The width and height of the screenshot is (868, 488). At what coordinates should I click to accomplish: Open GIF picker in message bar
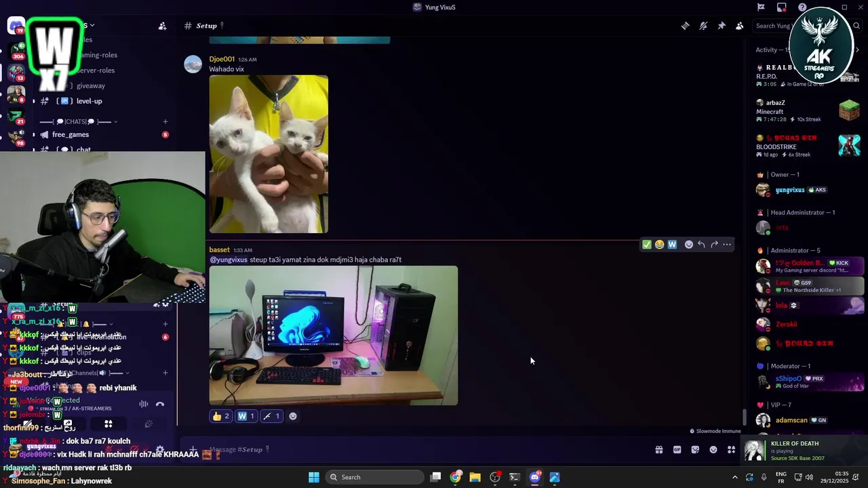tap(677, 449)
